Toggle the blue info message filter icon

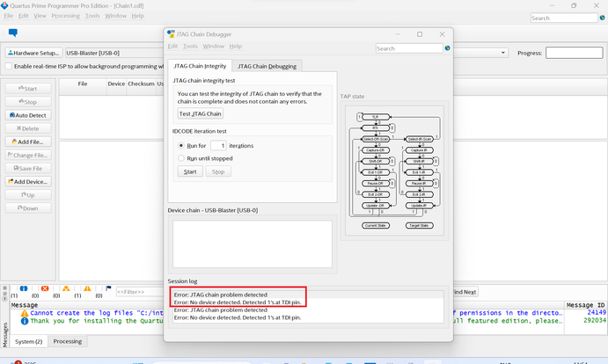[x=24, y=288]
